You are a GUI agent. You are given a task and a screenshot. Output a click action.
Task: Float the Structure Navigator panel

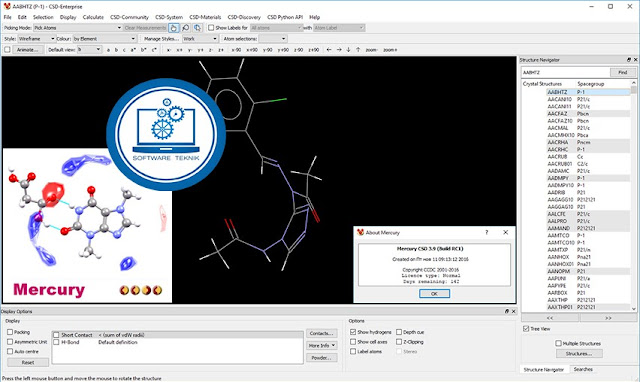[x=629, y=60]
